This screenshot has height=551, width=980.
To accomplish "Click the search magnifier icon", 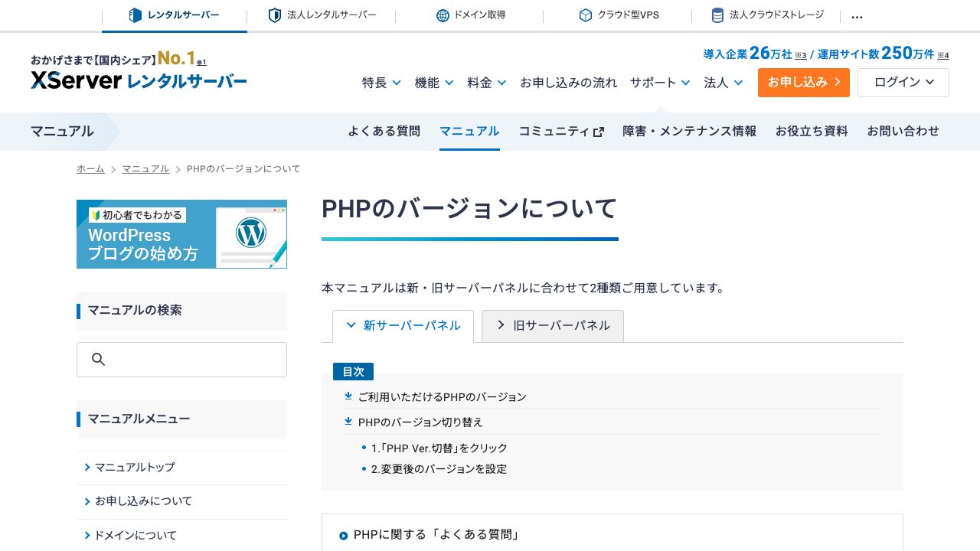I will (x=98, y=360).
